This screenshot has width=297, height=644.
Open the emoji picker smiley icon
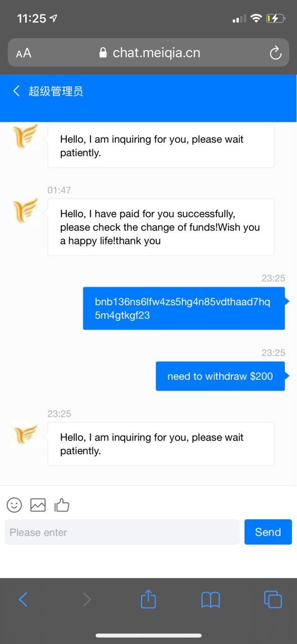[14, 505]
